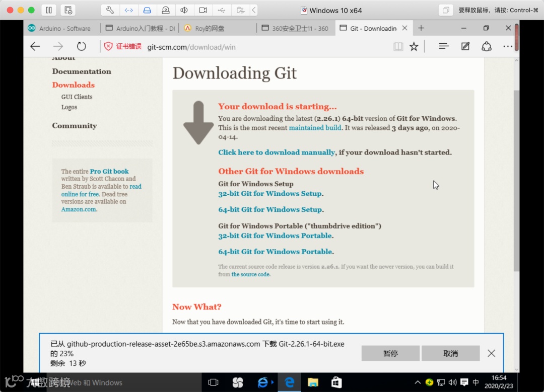544x392 pixels.
Task: Click the four-leaf fan taskbar icon
Action: [238, 382]
